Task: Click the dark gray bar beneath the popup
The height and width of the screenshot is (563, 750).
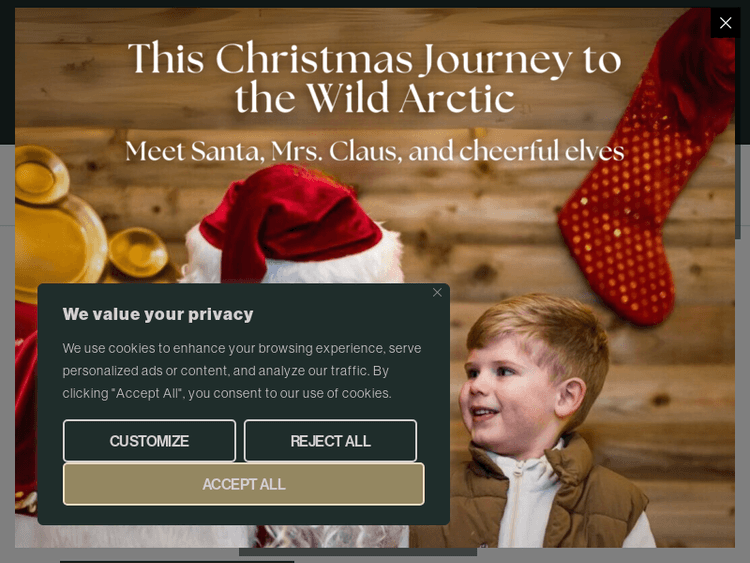Action: coord(358,552)
